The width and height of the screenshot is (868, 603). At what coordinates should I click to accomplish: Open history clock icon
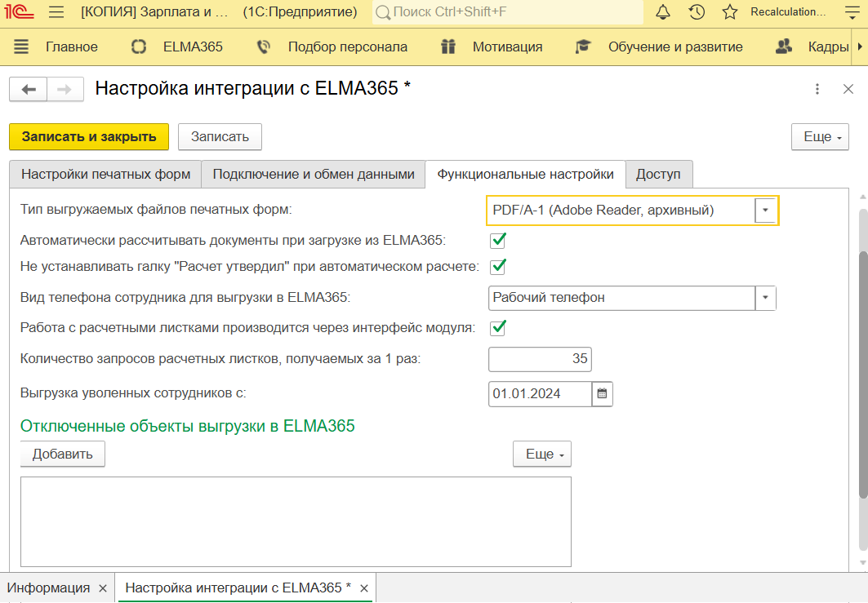pos(697,12)
